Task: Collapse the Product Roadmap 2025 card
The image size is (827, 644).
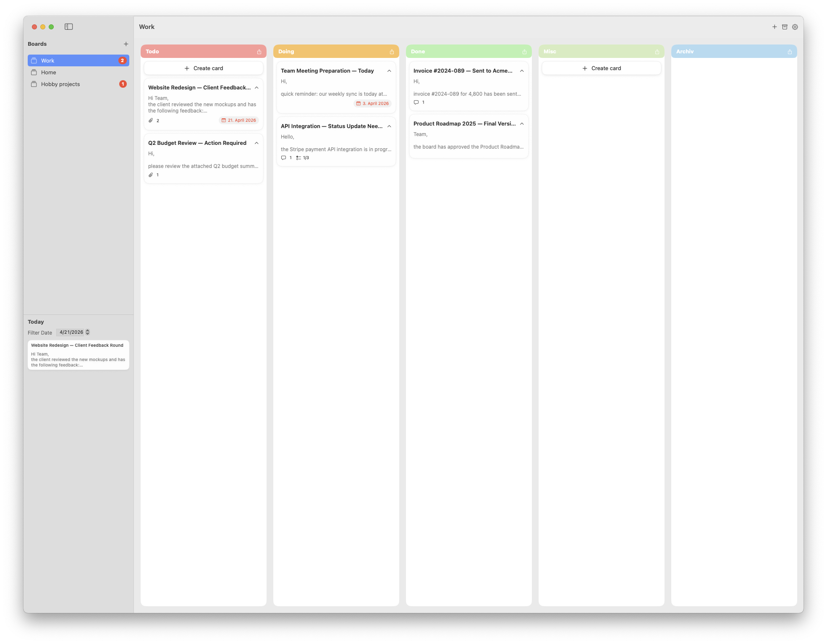Action: pyautogui.click(x=522, y=124)
